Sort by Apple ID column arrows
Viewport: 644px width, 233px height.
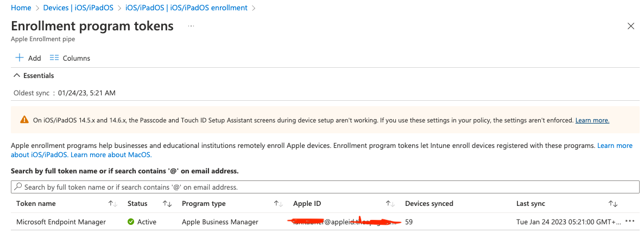click(x=390, y=203)
